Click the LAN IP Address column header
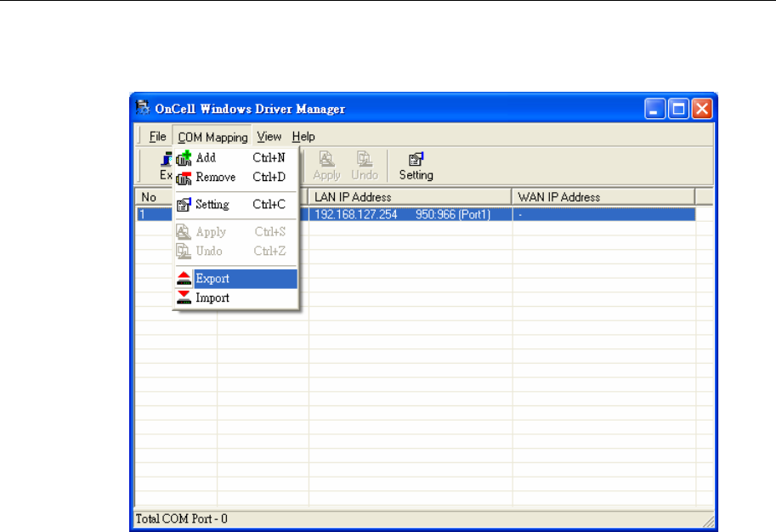Image resolution: width=776 pixels, height=532 pixels. pyautogui.click(x=410, y=197)
